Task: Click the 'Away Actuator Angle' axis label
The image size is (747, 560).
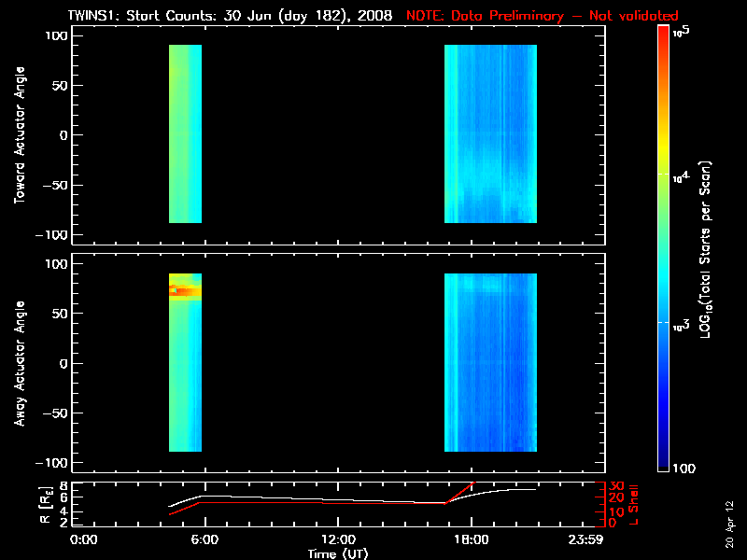Action: click(x=19, y=363)
